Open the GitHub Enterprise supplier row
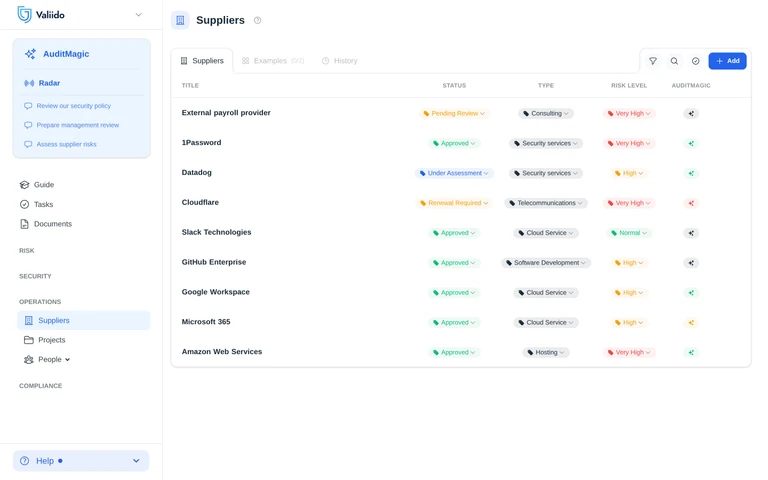The width and height of the screenshot is (768, 480). 214,262
